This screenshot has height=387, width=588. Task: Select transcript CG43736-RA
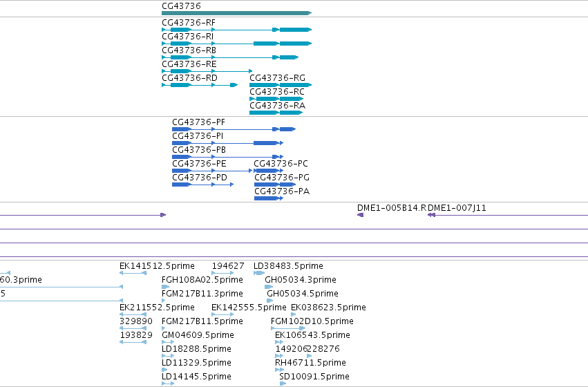pos(278,106)
